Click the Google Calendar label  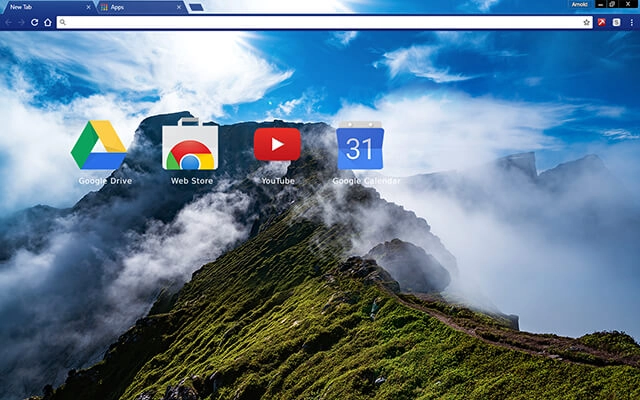[366, 181]
